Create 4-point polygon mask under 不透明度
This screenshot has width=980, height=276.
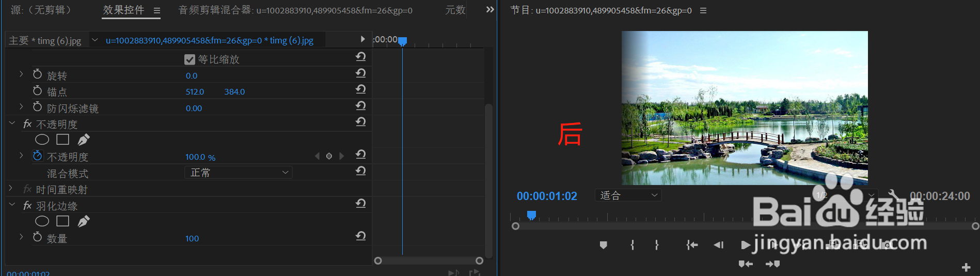coord(62,140)
